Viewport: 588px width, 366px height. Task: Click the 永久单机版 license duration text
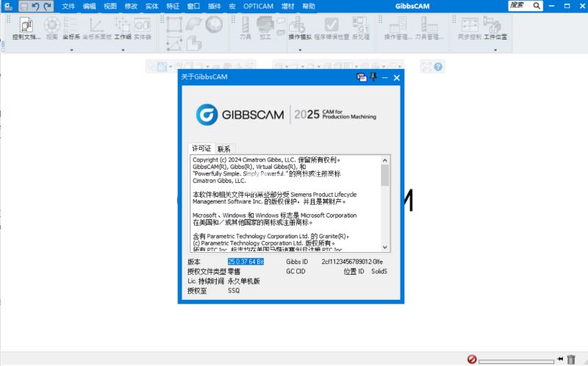(244, 281)
